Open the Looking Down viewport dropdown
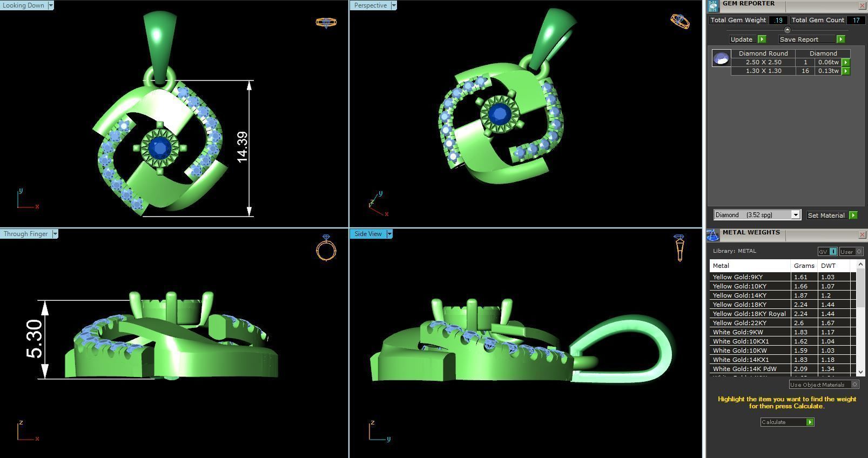 tap(51, 5)
